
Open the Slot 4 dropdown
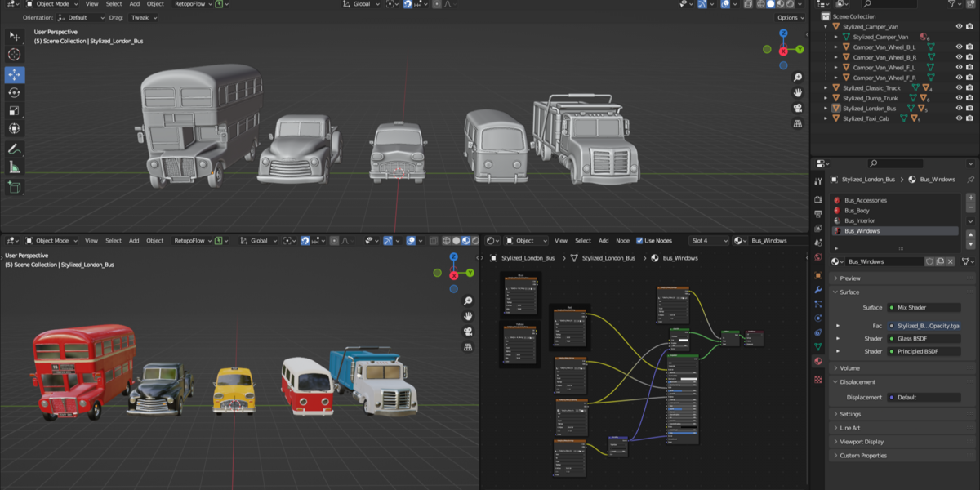[709, 241]
